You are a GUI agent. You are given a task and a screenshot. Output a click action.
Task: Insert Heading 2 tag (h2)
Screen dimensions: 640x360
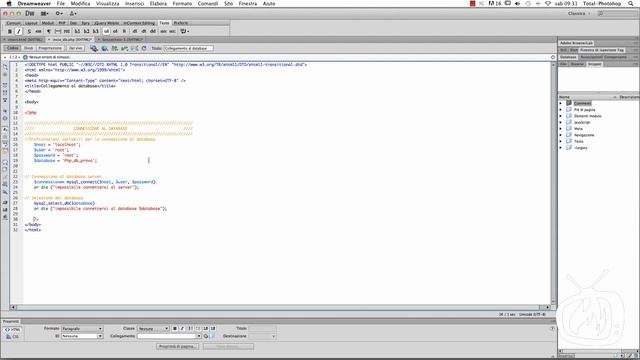coord(86,31)
